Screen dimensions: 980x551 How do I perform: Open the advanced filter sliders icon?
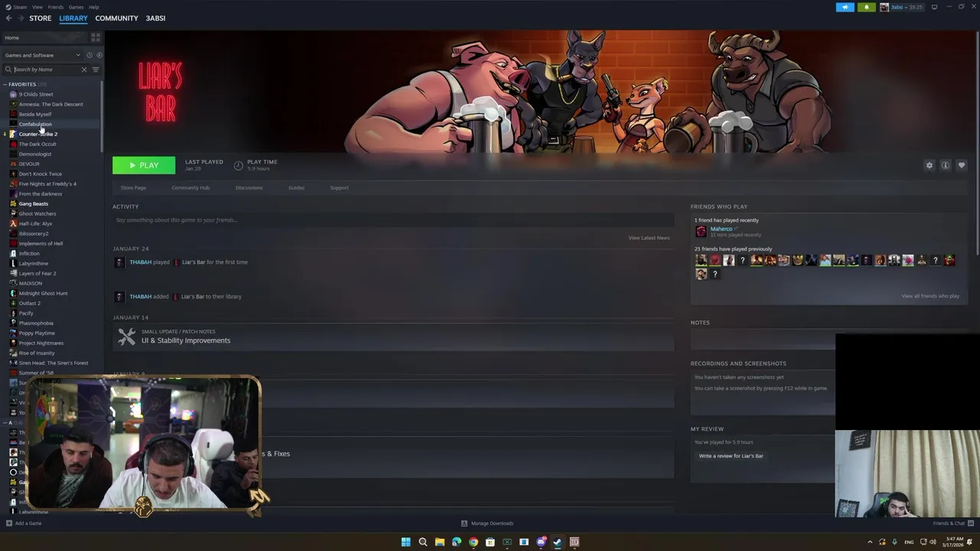point(96,70)
